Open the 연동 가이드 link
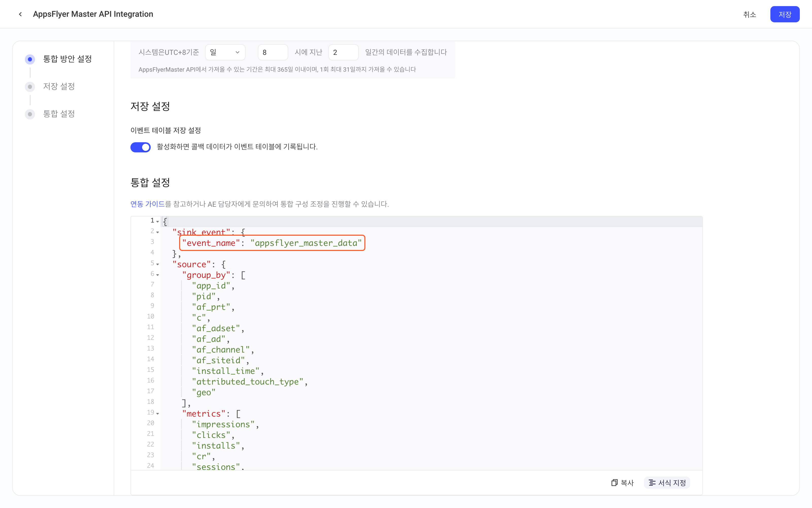Image resolution: width=812 pixels, height=508 pixels. [147, 204]
